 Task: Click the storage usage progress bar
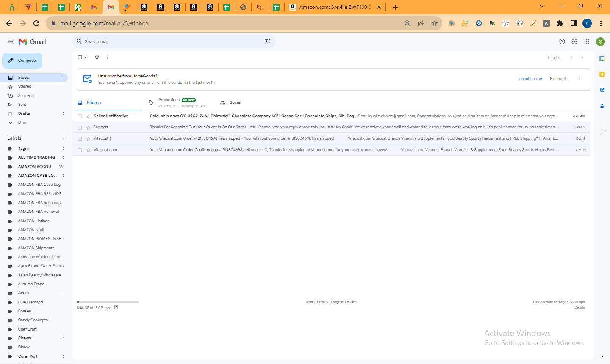108,302
